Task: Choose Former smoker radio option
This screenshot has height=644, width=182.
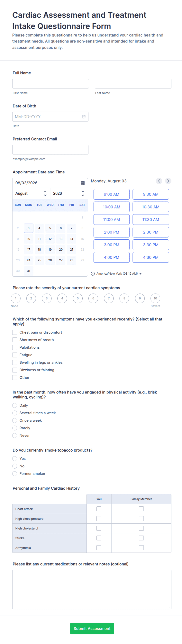Action: tap(15, 474)
